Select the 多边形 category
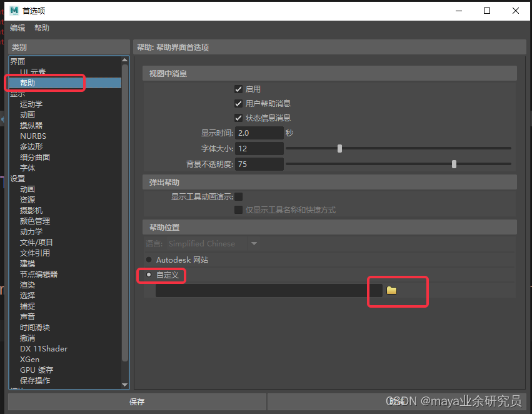 [x=31, y=146]
